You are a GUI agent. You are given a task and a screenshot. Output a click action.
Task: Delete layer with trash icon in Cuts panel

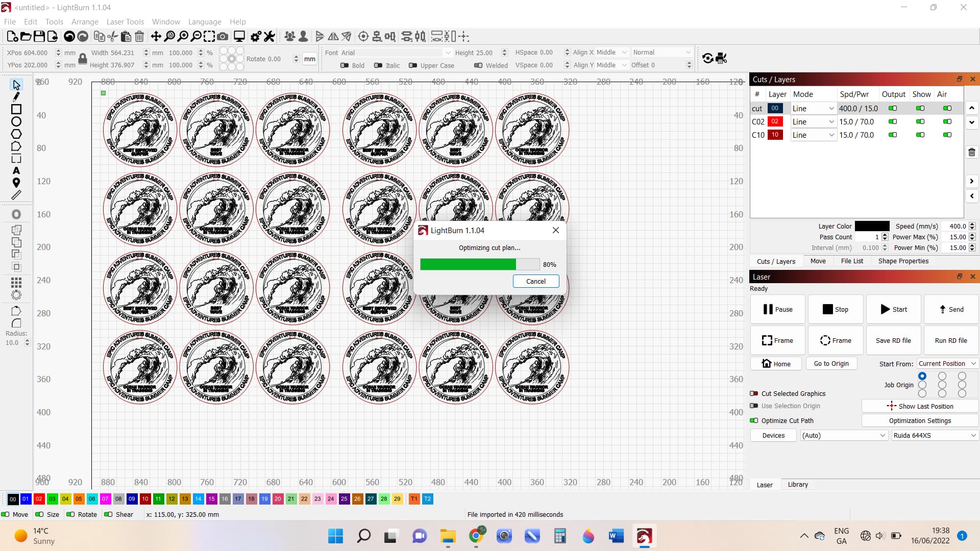click(x=972, y=152)
